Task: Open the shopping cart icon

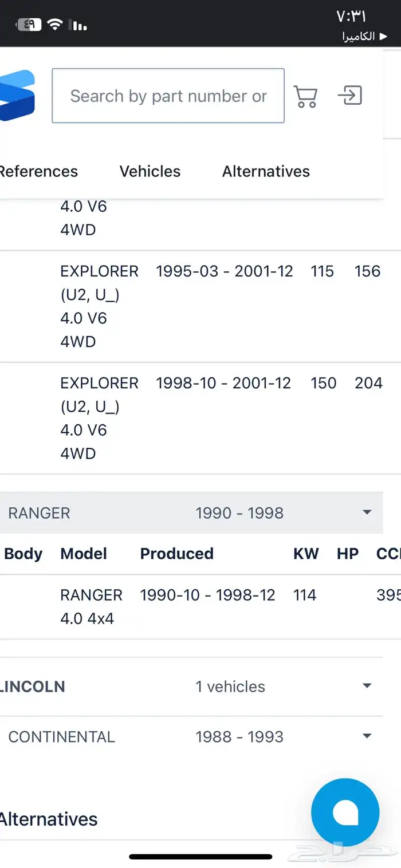Action: 305,96
